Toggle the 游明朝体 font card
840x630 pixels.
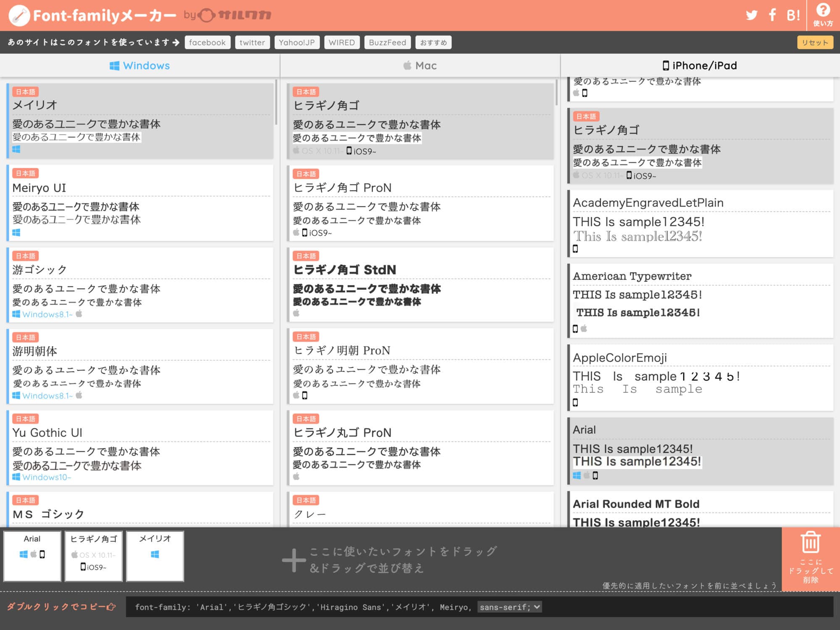tap(140, 367)
